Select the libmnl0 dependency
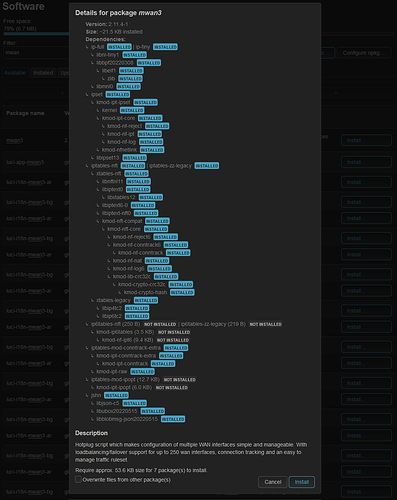 pos(105,87)
